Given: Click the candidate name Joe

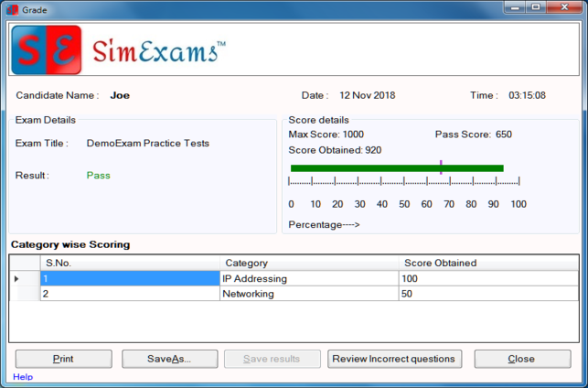Looking at the screenshot, I should click(120, 95).
